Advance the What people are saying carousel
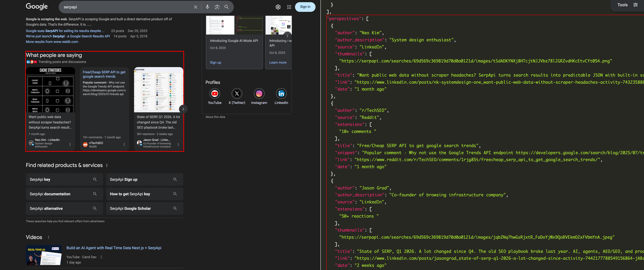This screenshot has width=644, height=270. point(183,109)
